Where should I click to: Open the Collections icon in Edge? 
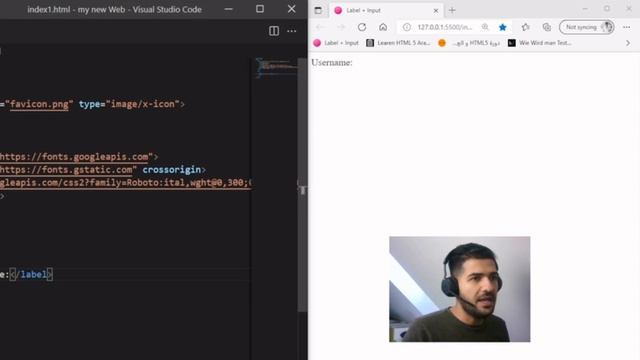(x=547, y=27)
